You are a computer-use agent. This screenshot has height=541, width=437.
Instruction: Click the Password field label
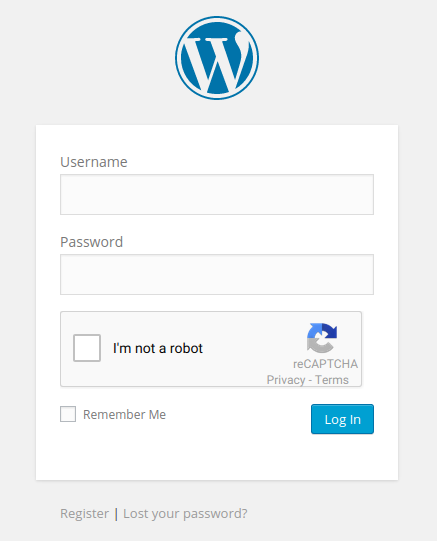[x=91, y=242]
